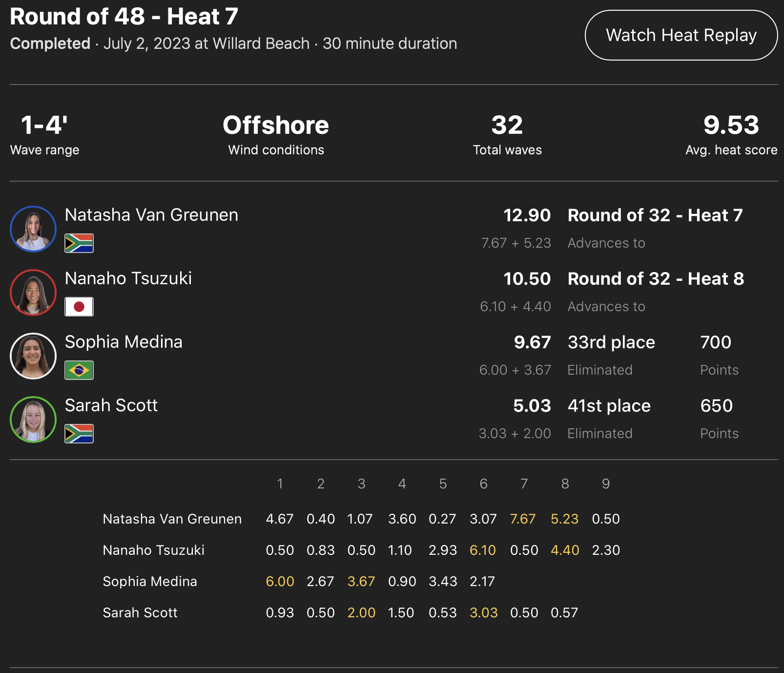Click South Africa flag under Natasha Van Greunen
This screenshot has height=673, width=784.
click(79, 243)
